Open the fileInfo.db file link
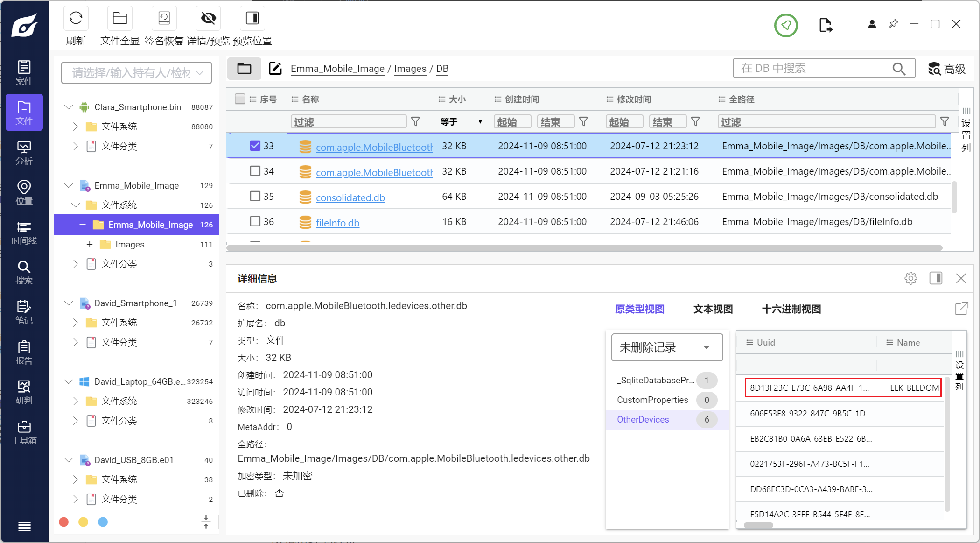The image size is (980, 543). point(337,223)
